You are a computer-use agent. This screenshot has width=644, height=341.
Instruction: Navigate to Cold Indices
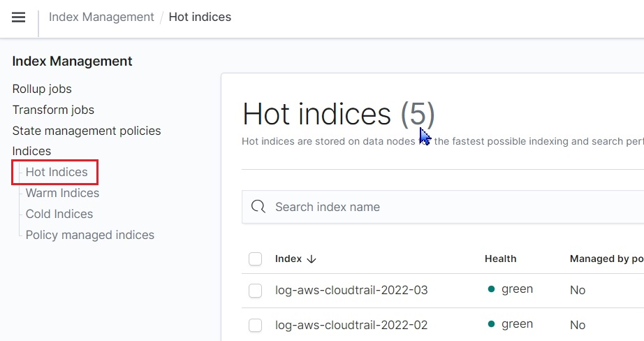(59, 214)
